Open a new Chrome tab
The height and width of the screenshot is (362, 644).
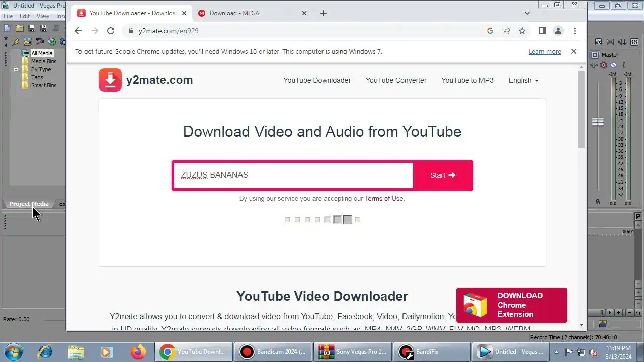pyautogui.click(x=324, y=13)
